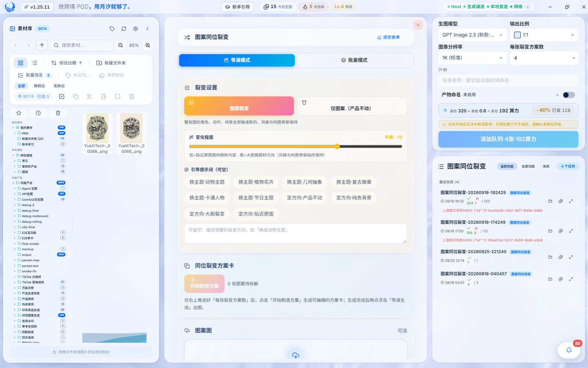Open the notification bell with badge 50
The height and width of the screenshot is (368, 588).
[569, 350]
